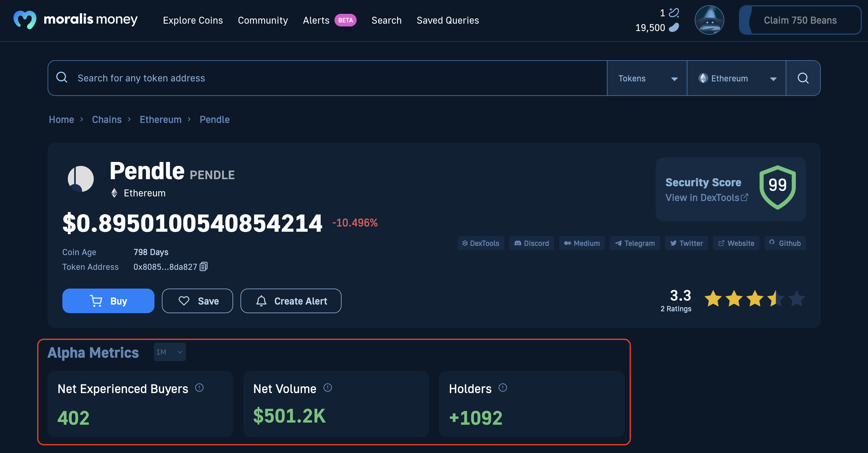Viewport: 868px width, 453px height.
Task: Click the Ethereum diamond icon under Pendle
Action: pyautogui.click(x=115, y=193)
